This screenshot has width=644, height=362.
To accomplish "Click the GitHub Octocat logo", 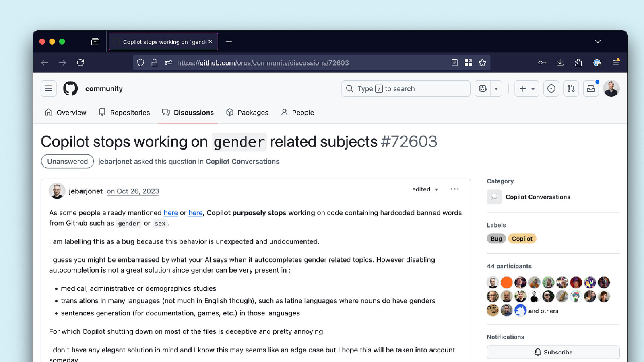I will coord(70,88).
